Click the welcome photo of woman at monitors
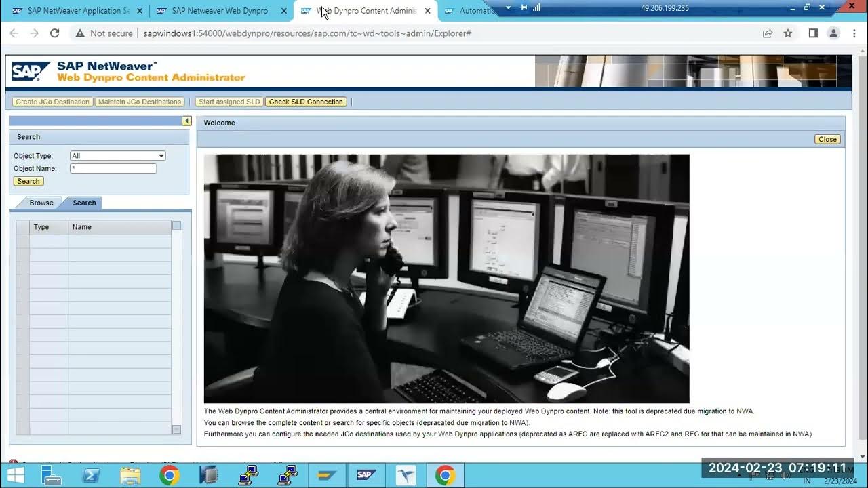Image resolution: width=868 pixels, height=488 pixels. click(x=446, y=279)
